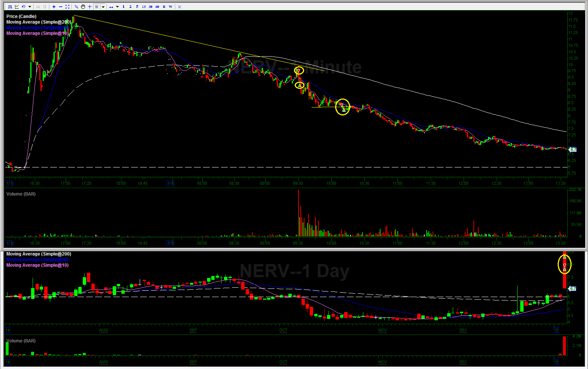The width and height of the screenshot is (588, 369).
Task: Click the 6.7 last-price tag on the intraday price axis
Action: [x=573, y=150]
